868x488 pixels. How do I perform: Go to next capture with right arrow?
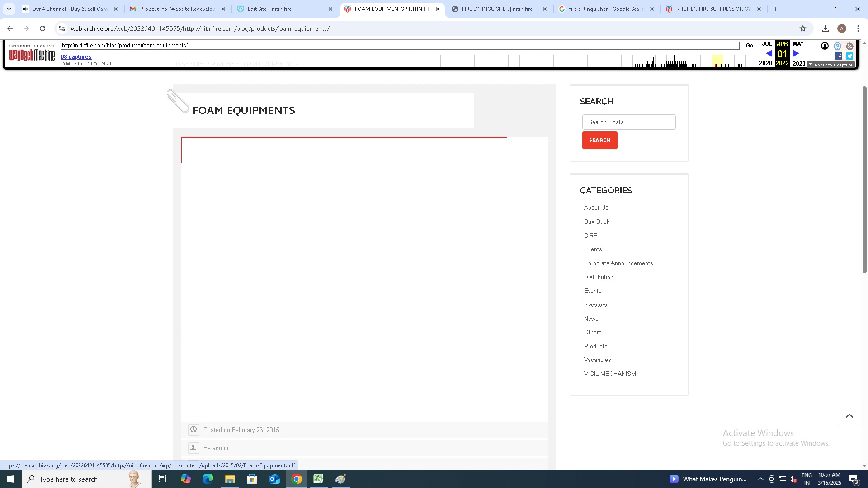tap(796, 53)
